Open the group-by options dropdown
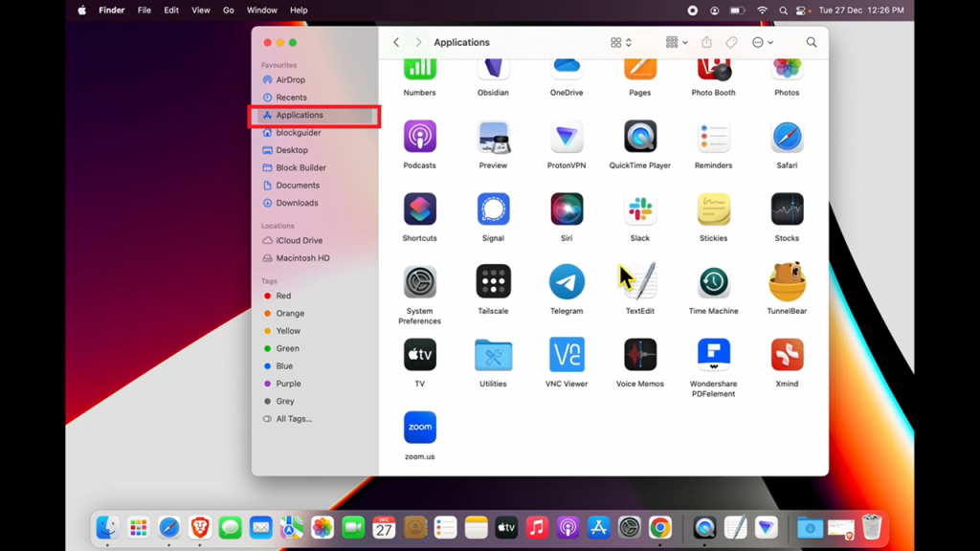 [677, 42]
